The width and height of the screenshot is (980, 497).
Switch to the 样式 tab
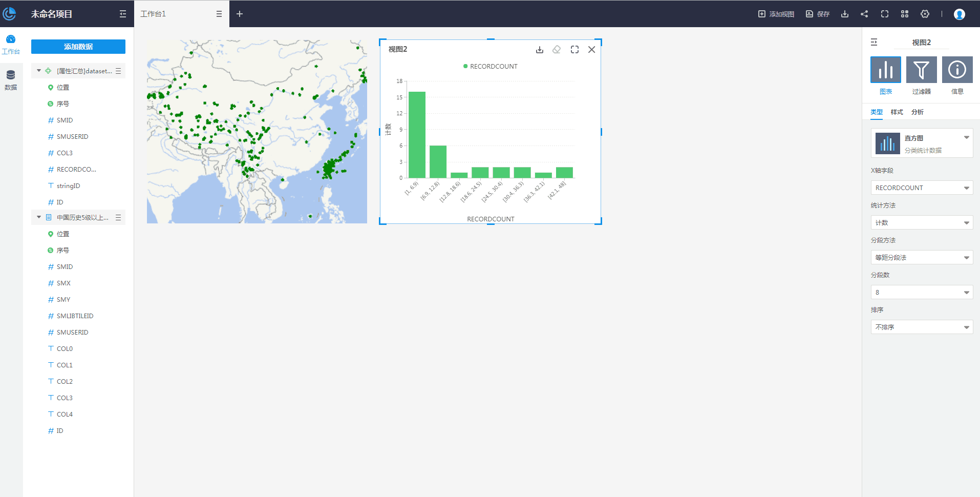tap(897, 112)
